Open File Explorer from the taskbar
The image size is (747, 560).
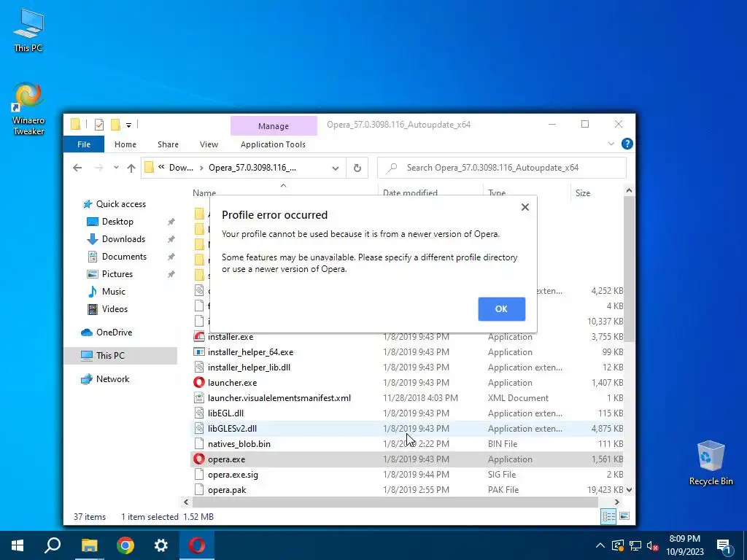89,545
